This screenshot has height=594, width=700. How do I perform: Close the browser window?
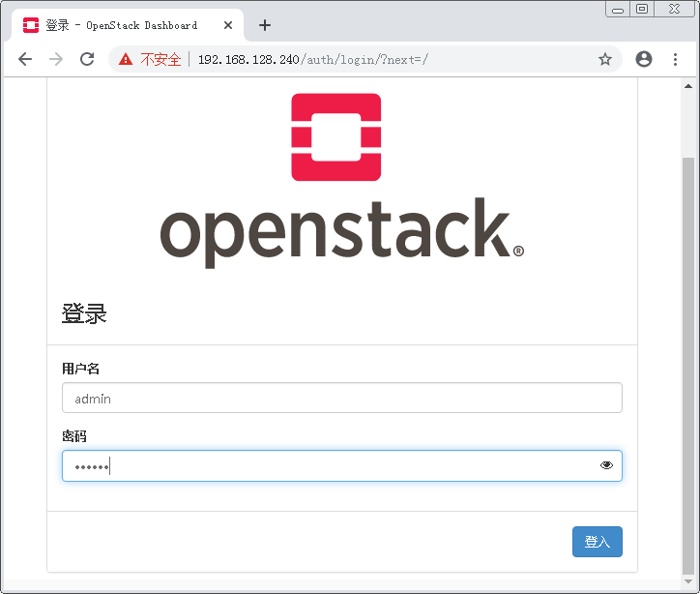674,9
